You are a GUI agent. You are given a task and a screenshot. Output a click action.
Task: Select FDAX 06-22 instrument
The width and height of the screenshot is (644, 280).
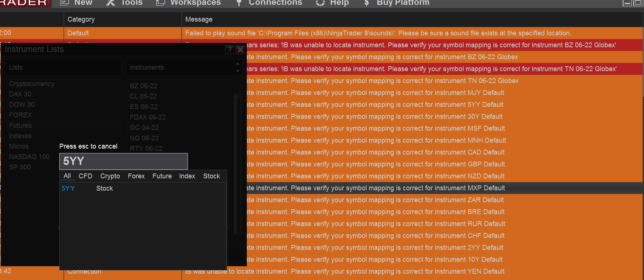[x=148, y=117]
